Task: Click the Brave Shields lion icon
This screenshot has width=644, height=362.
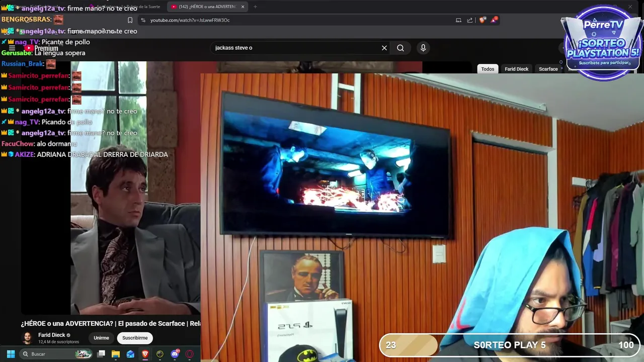Action: pos(482,20)
